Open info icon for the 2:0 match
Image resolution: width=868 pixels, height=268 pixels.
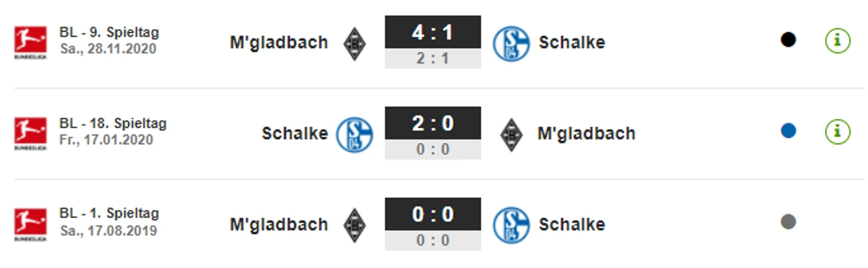coord(837,131)
